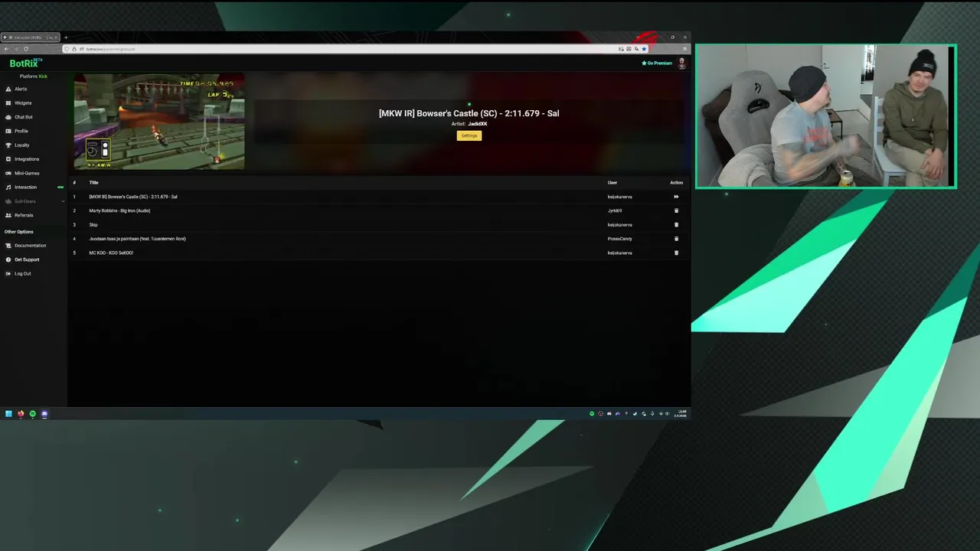Skip the current Bowser's Castle song
Viewport: 980px width, 551px height.
676,197
